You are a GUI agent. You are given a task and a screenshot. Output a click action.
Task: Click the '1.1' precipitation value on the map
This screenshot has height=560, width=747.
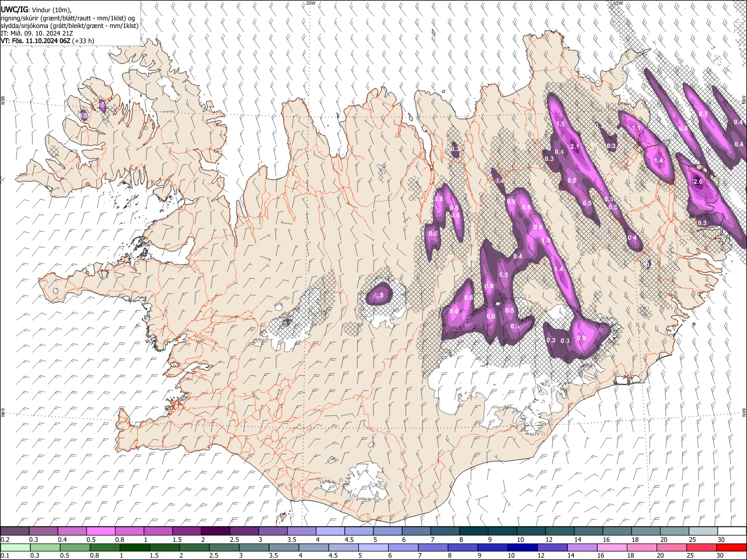pos(637,128)
